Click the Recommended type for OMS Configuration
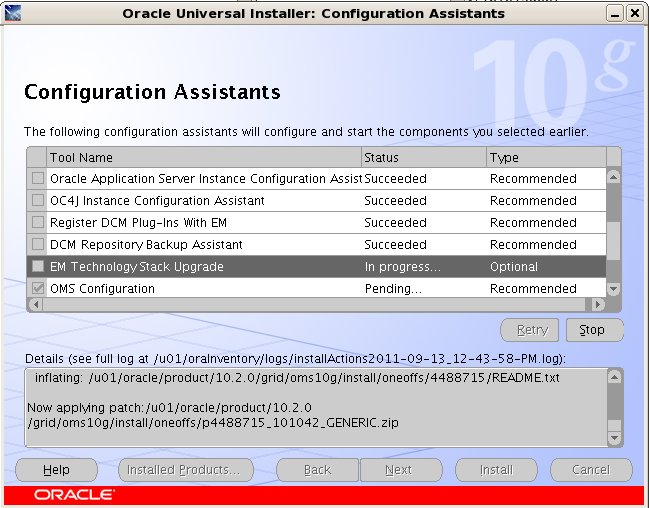649x508 pixels. point(533,289)
